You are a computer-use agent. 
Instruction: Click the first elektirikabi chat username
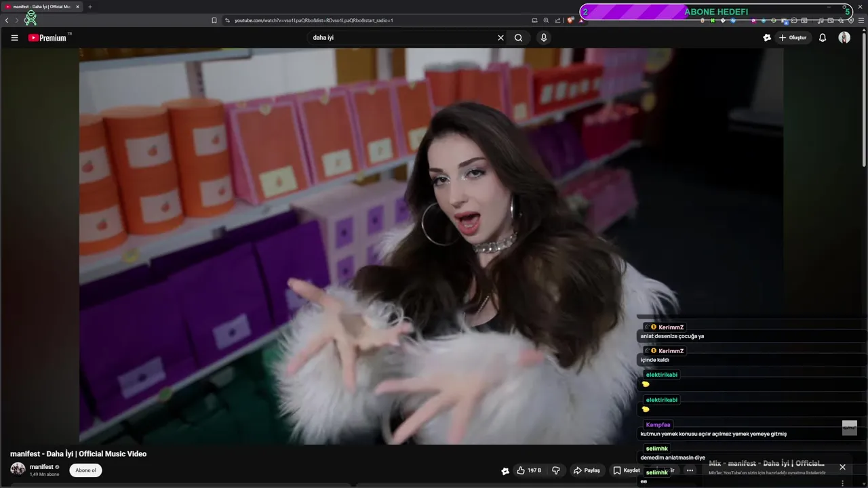662,375
